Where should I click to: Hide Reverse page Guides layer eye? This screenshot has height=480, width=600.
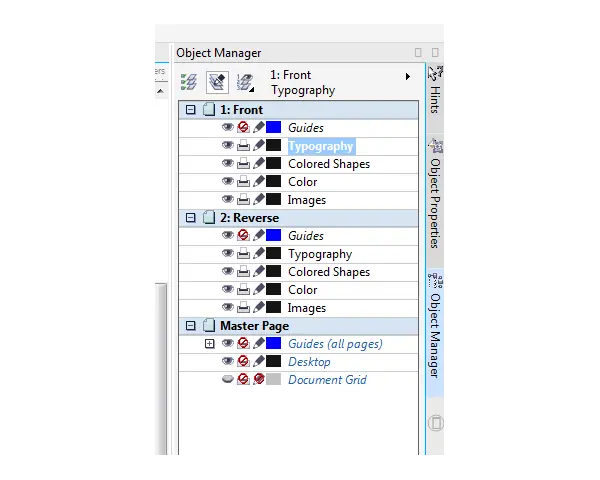coord(228,235)
